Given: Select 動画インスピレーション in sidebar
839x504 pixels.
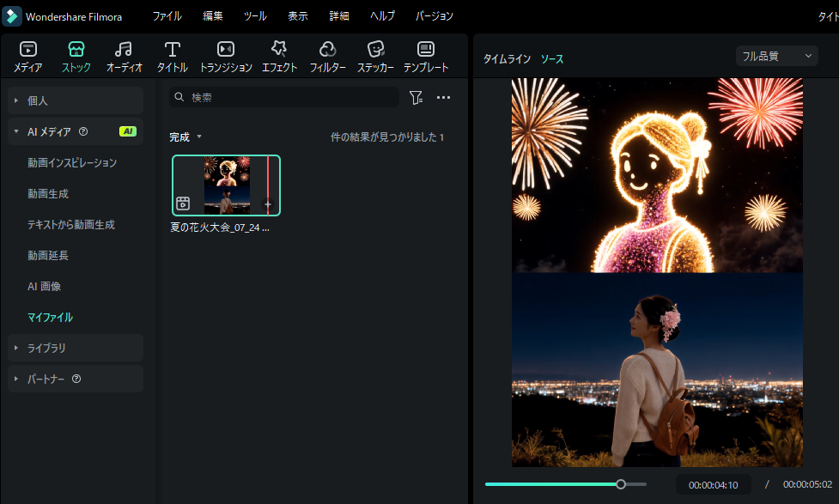Looking at the screenshot, I should pos(72,162).
